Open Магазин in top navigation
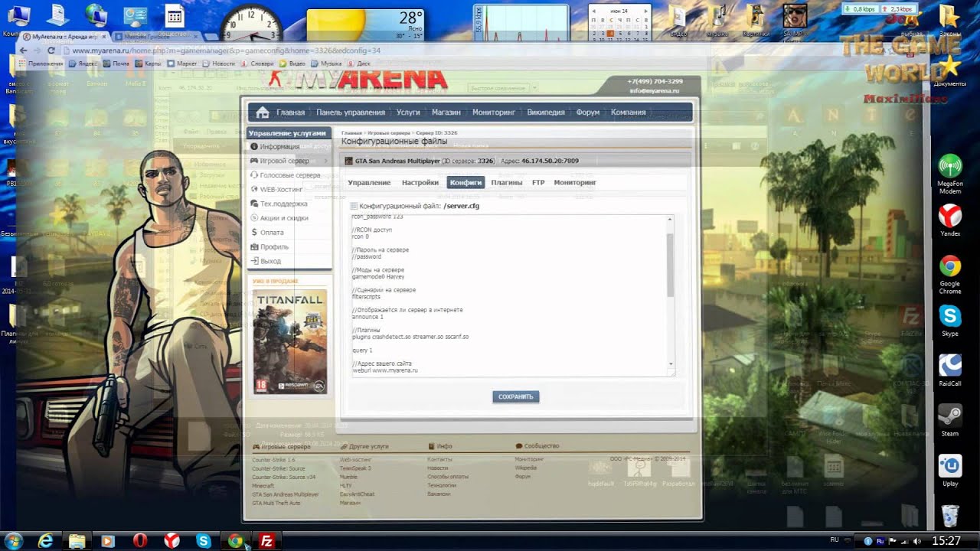The image size is (980, 551). [446, 112]
